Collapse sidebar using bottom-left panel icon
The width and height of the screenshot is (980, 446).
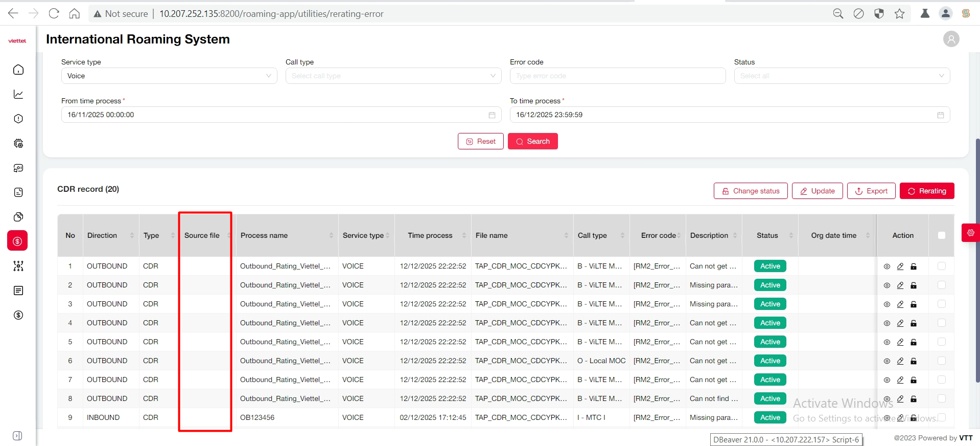pos(17,436)
